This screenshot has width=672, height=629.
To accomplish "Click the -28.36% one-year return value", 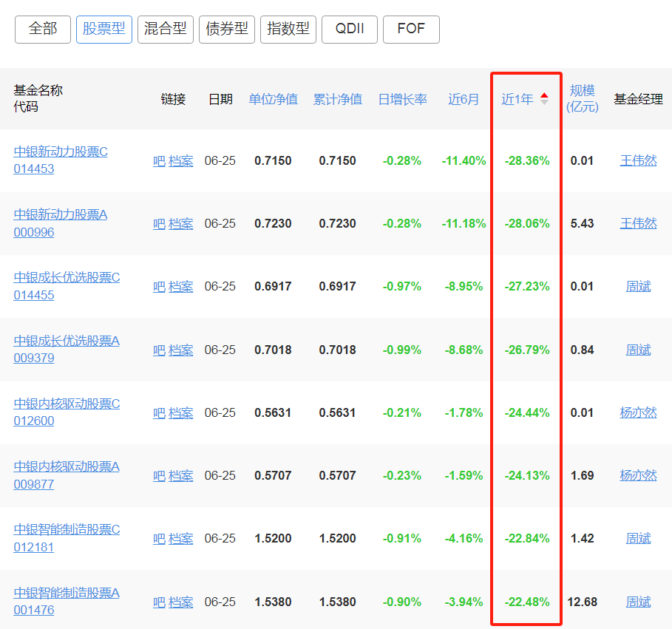I will click(527, 160).
